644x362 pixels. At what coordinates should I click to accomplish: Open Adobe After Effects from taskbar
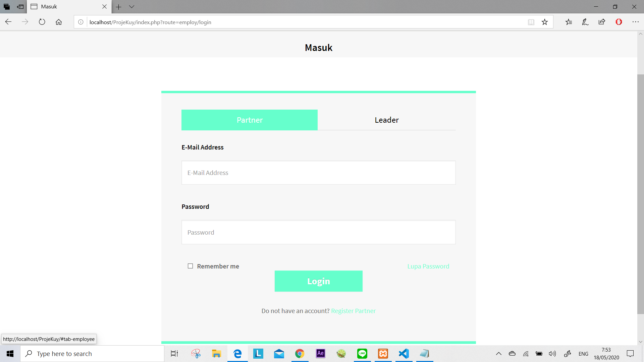321,354
